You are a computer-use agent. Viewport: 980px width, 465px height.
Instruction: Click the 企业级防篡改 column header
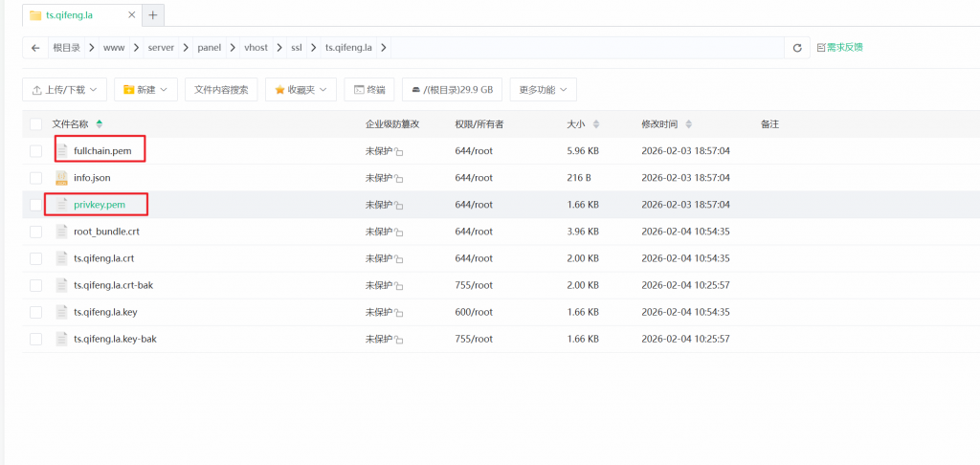coord(392,124)
